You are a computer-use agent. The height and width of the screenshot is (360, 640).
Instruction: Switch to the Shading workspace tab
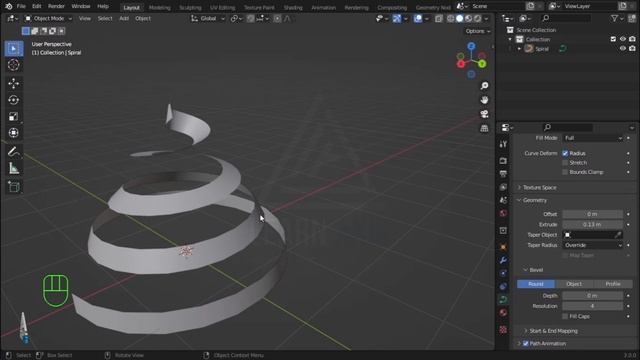coord(293,7)
